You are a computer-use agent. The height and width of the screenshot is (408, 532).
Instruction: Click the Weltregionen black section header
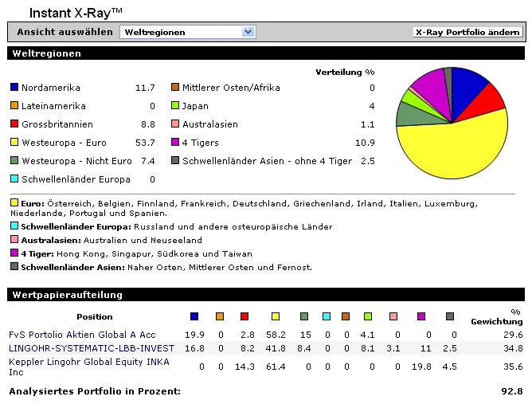(x=266, y=53)
